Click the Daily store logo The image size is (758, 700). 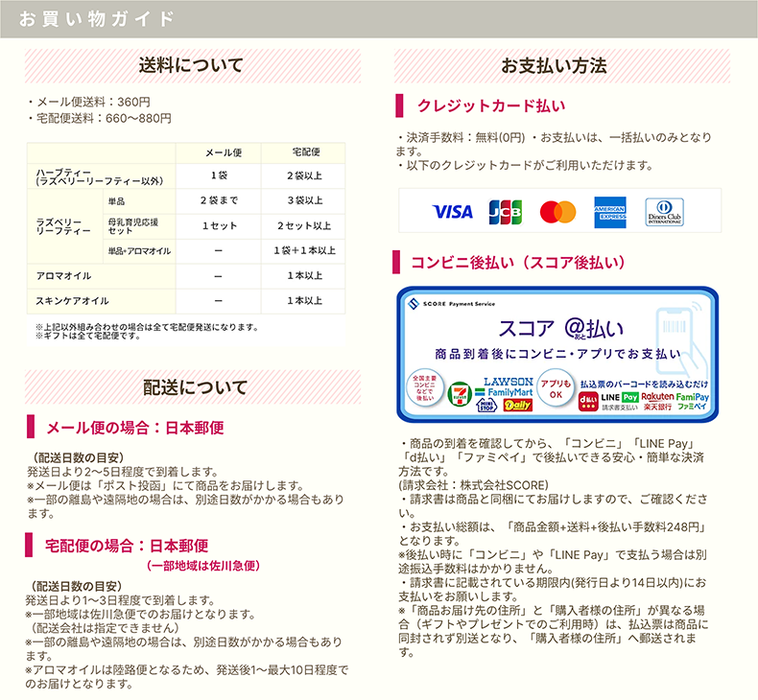517,407
